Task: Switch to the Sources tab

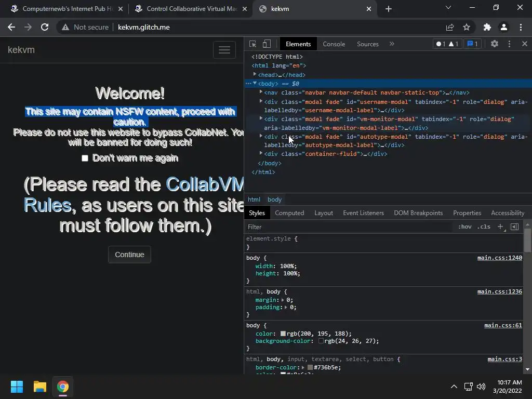Action: [368, 44]
